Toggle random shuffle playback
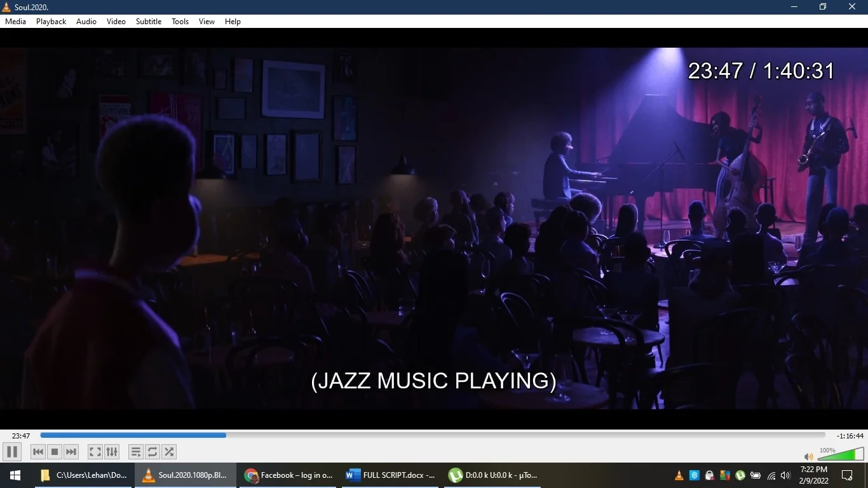Screen dimensions: 868x488 pyautogui.click(x=169, y=452)
